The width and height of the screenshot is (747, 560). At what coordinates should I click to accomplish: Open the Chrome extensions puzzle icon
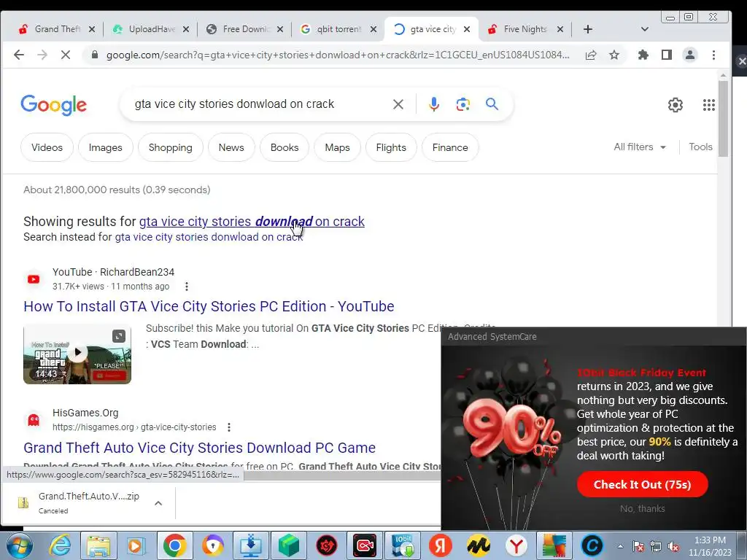643,55
